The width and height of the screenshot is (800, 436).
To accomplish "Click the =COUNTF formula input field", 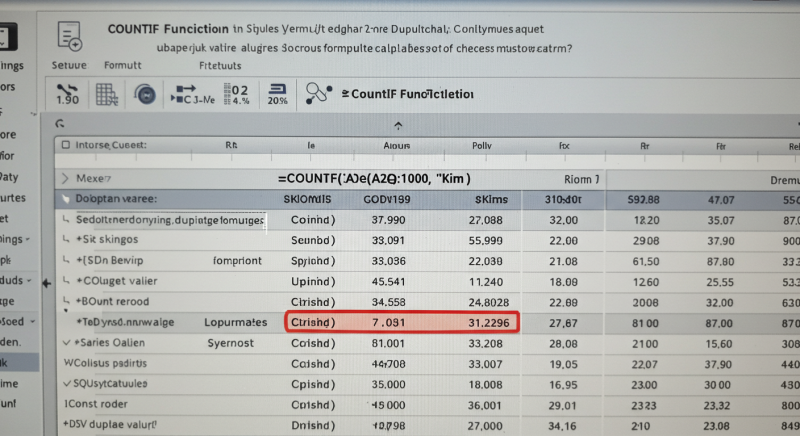I will (374, 178).
